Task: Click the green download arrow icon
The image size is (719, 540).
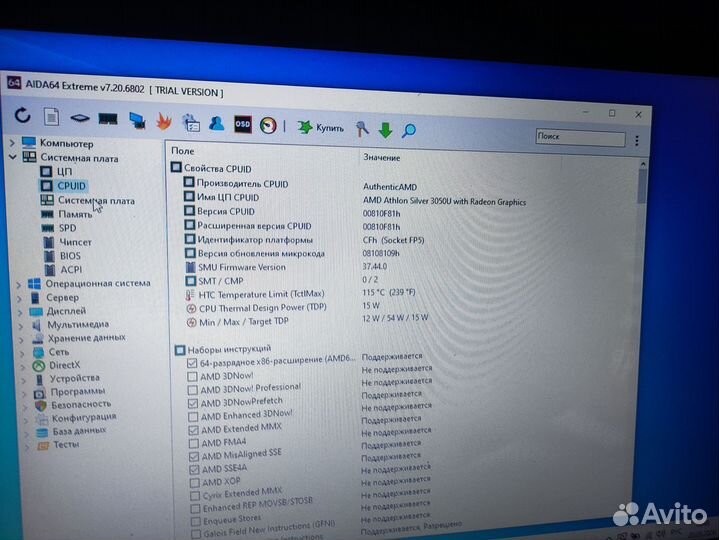Action: click(x=386, y=130)
